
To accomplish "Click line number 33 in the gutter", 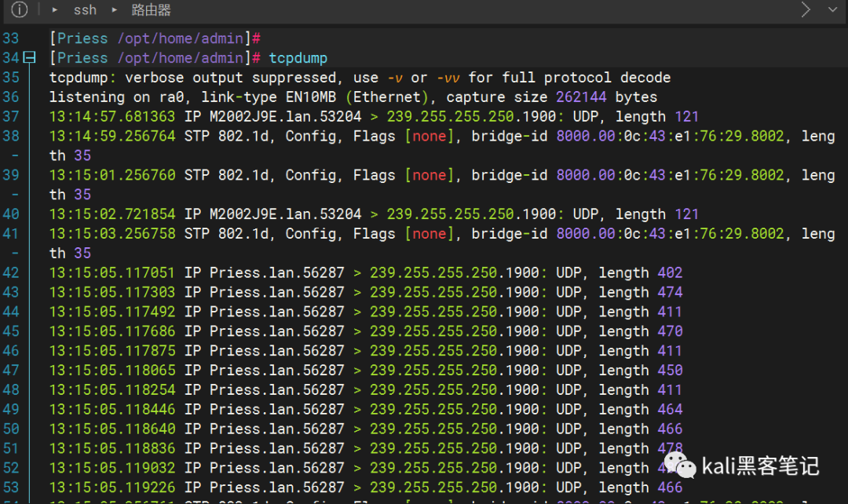I will pos(11,38).
